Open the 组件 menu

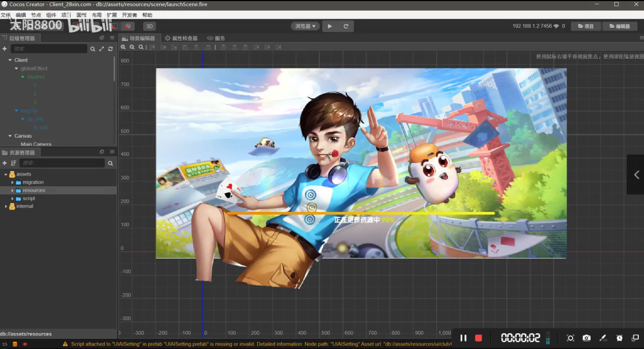coord(51,15)
